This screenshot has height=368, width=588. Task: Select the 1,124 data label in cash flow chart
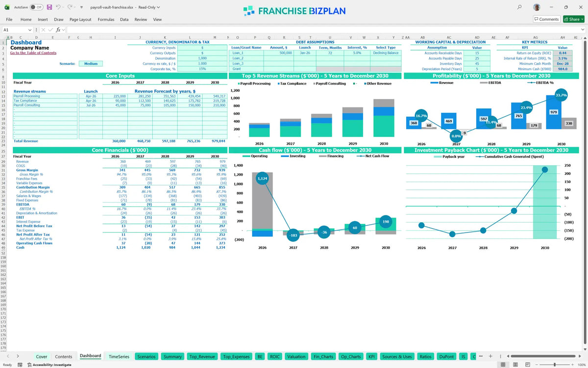pyautogui.click(x=262, y=179)
